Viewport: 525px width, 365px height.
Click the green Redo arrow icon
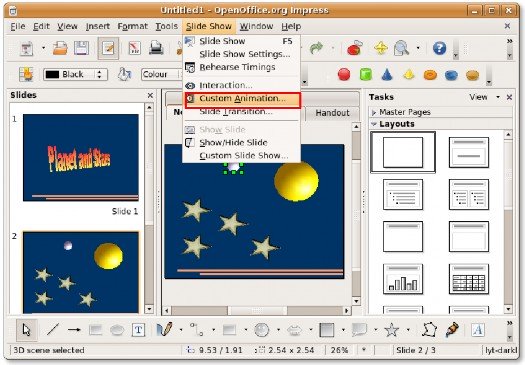coord(316,48)
